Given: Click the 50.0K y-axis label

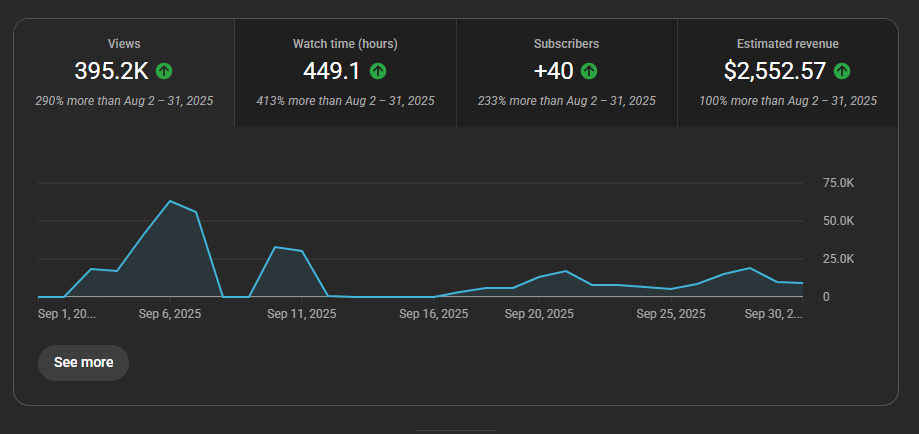Looking at the screenshot, I should coord(838,221).
